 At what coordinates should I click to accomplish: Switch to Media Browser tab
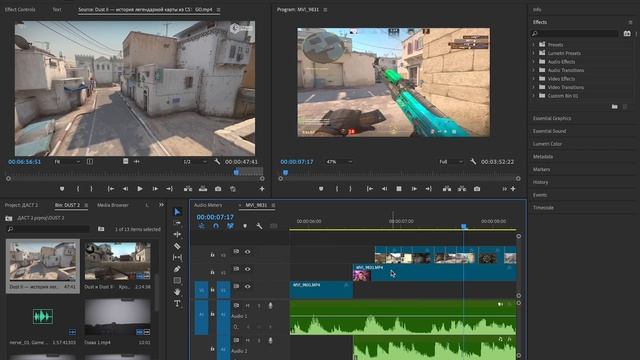click(x=113, y=205)
